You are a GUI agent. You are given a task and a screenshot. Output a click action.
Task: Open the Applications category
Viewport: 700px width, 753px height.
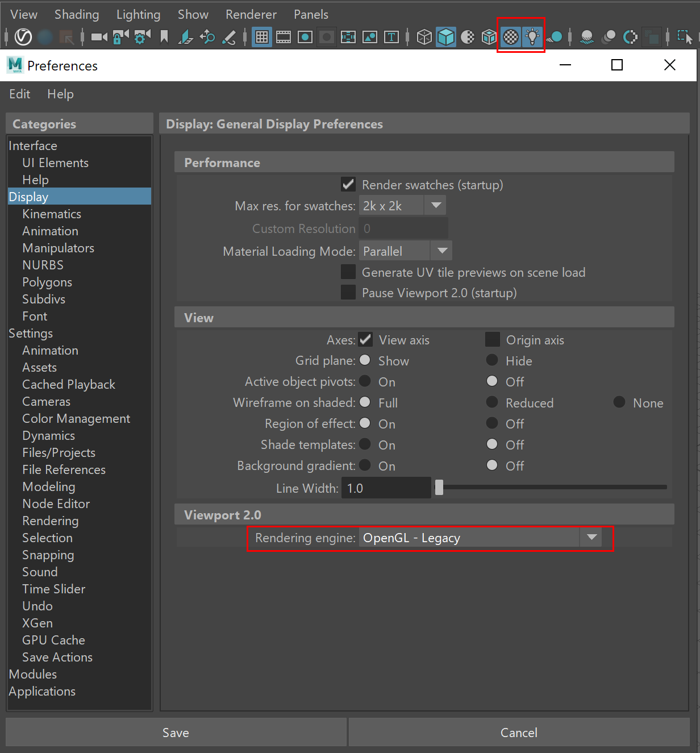pyautogui.click(x=80, y=691)
